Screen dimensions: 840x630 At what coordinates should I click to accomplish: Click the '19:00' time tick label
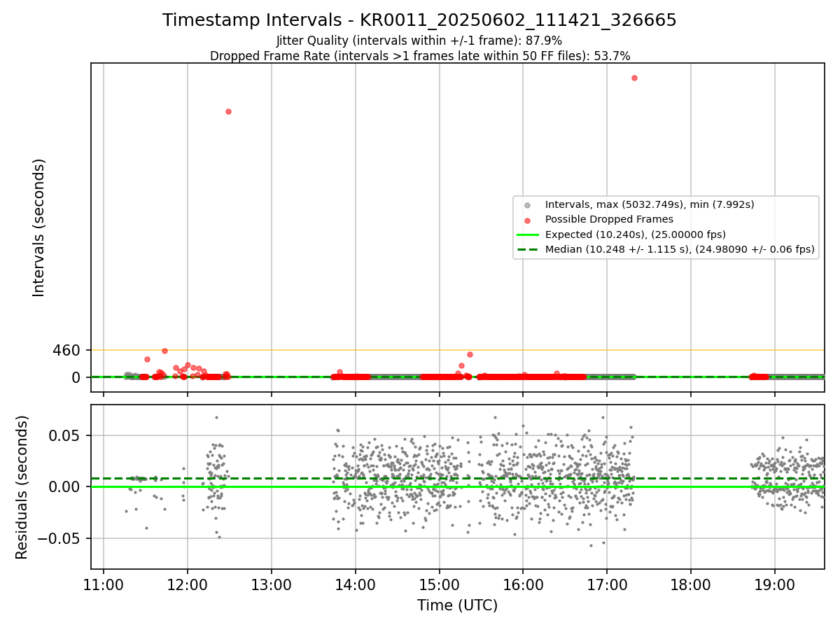[775, 585]
